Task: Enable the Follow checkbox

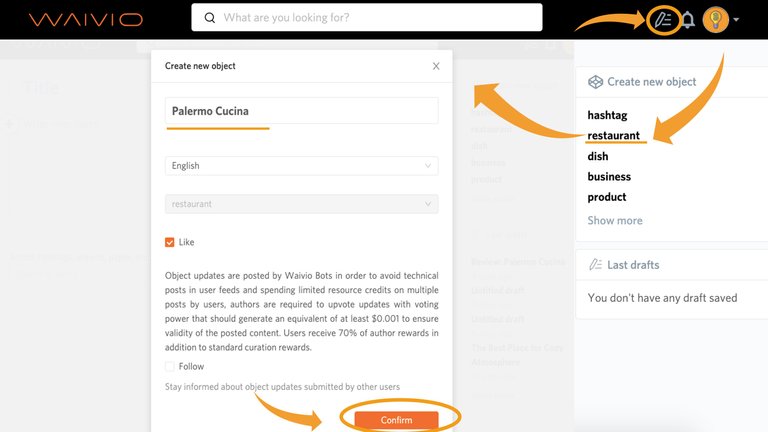Action: coord(169,366)
